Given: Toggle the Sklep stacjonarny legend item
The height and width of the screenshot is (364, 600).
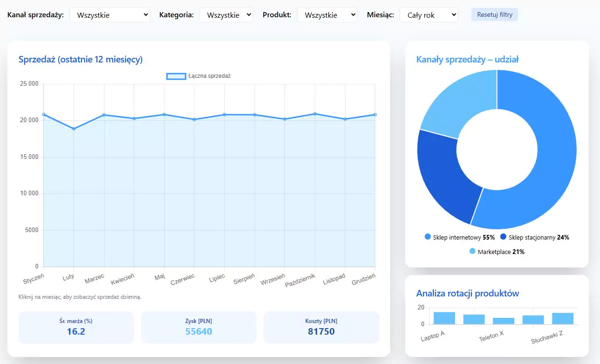Looking at the screenshot, I should click(535, 237).
